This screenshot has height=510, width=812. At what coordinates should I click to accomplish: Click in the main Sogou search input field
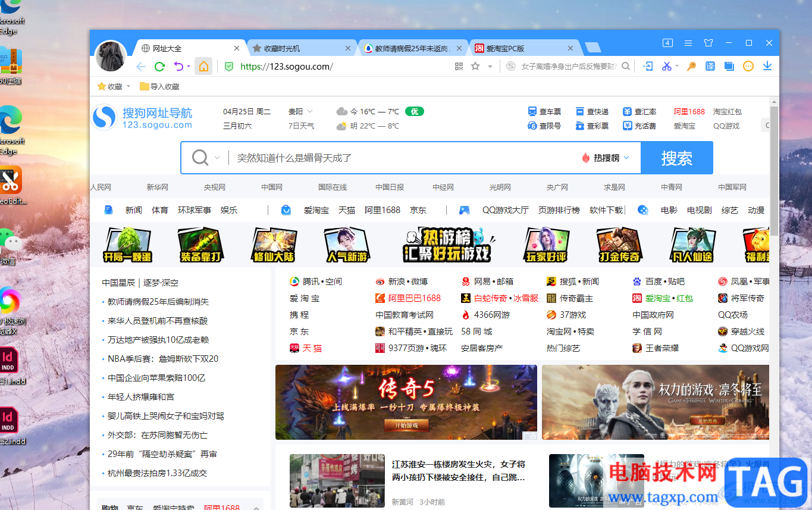[x=405, y=158]
